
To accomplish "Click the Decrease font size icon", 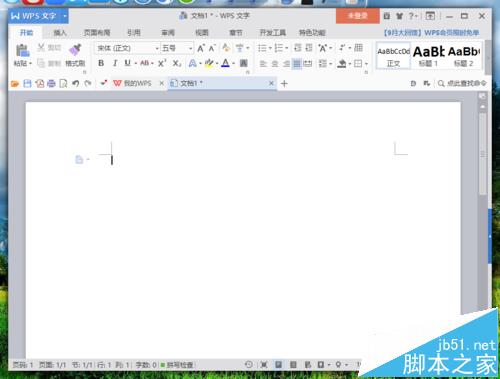I will coord(212,48).
